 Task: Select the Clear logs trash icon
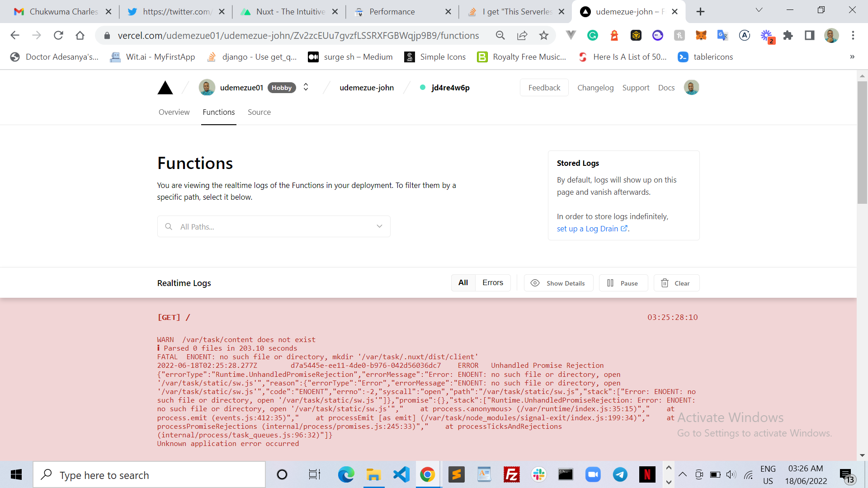pos(665,283)
